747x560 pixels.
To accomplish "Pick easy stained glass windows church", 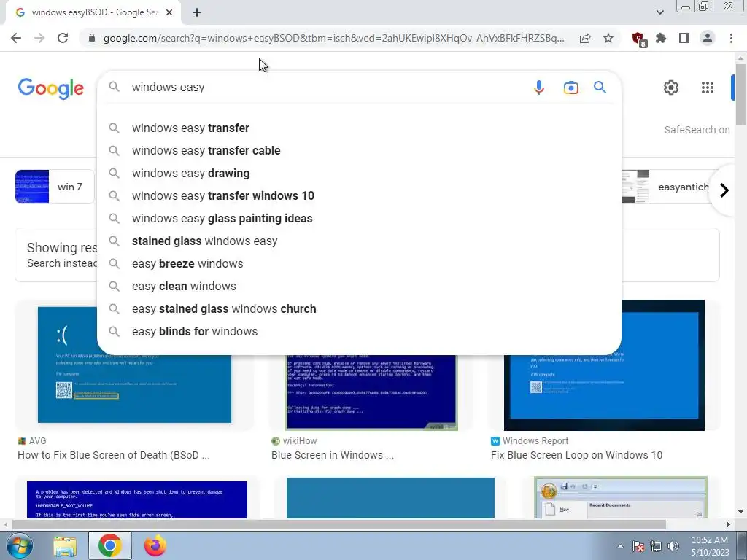I will pyautogui.click(x=359, y=309).
